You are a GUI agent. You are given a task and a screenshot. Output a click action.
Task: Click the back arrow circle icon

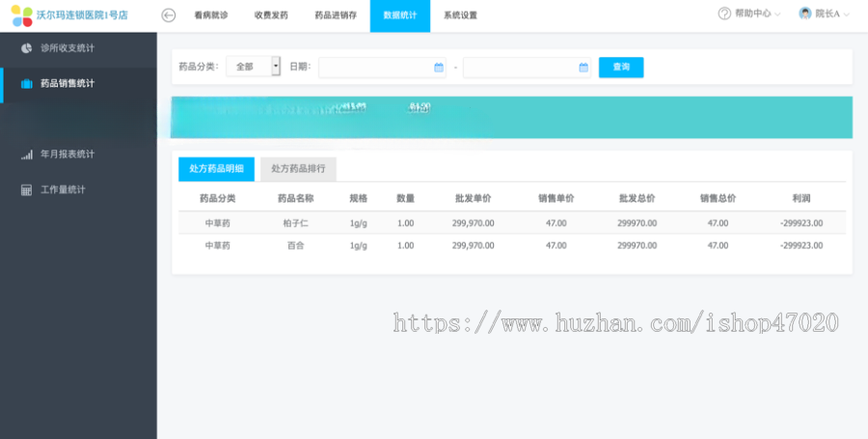click(x=168, y=15)
